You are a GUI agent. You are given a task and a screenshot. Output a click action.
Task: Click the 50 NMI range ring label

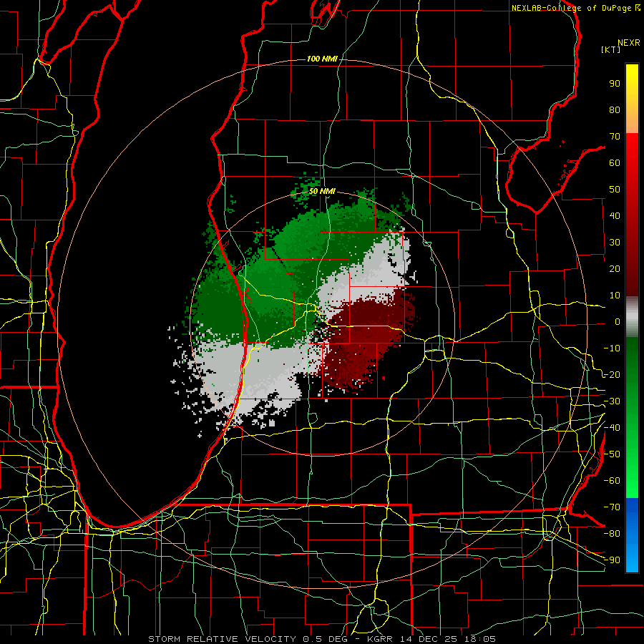(322, 191)
